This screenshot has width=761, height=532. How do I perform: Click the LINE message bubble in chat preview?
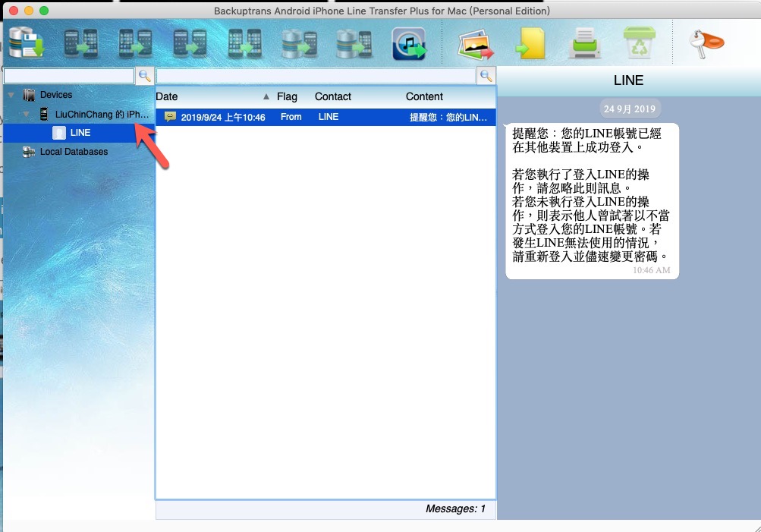coord(592,201)
